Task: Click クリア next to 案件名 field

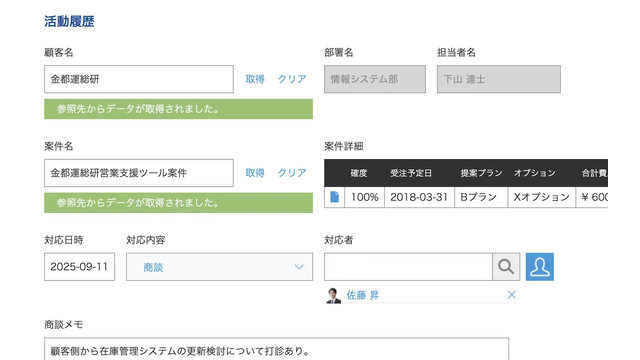Action: (292, 173)
